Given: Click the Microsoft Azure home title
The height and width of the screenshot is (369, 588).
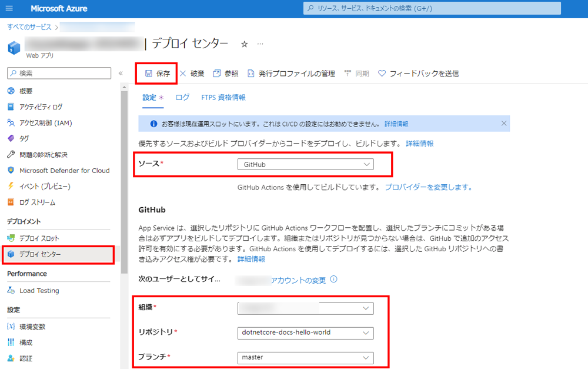Looking at the screenshot, I should (x=59, y=8).
